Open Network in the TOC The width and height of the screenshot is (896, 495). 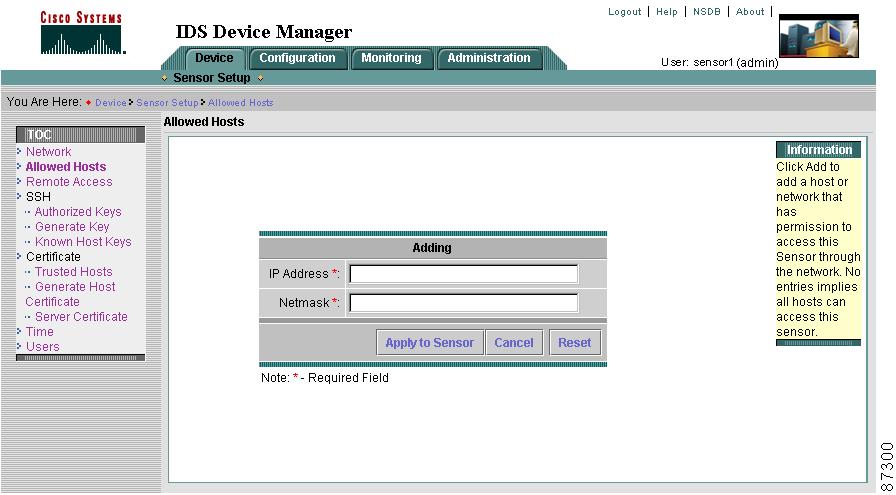[49, 152]
